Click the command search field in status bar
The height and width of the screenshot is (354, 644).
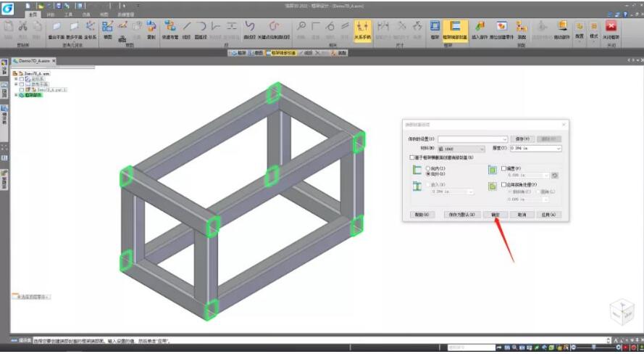tap(471, 347)
